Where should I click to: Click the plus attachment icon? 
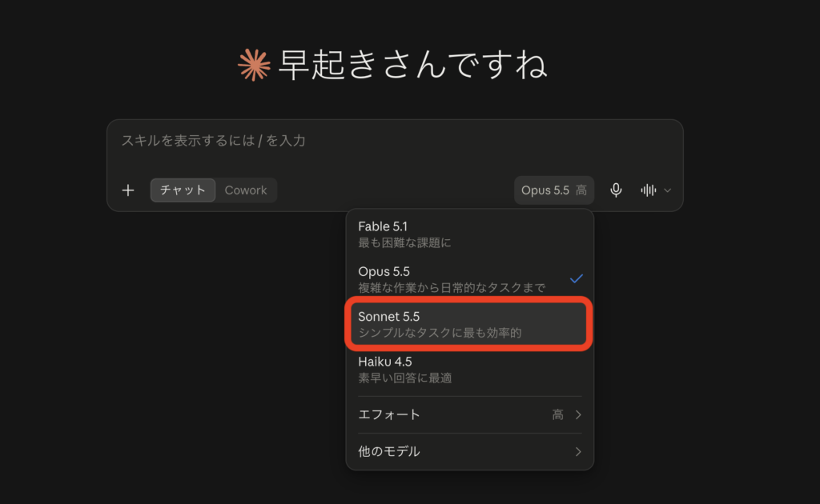pos(128,190)
